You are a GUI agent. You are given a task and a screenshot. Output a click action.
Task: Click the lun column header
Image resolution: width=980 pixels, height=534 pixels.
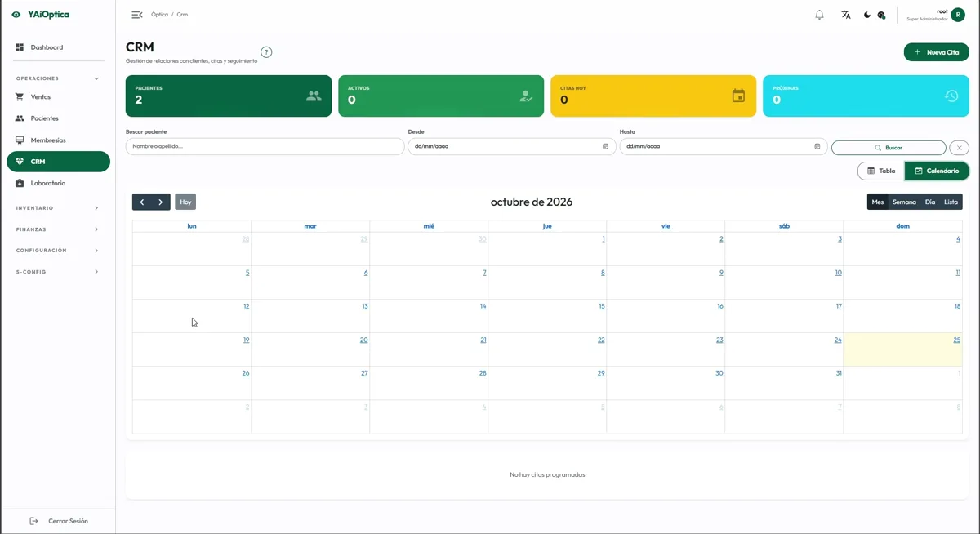point(192,226)
